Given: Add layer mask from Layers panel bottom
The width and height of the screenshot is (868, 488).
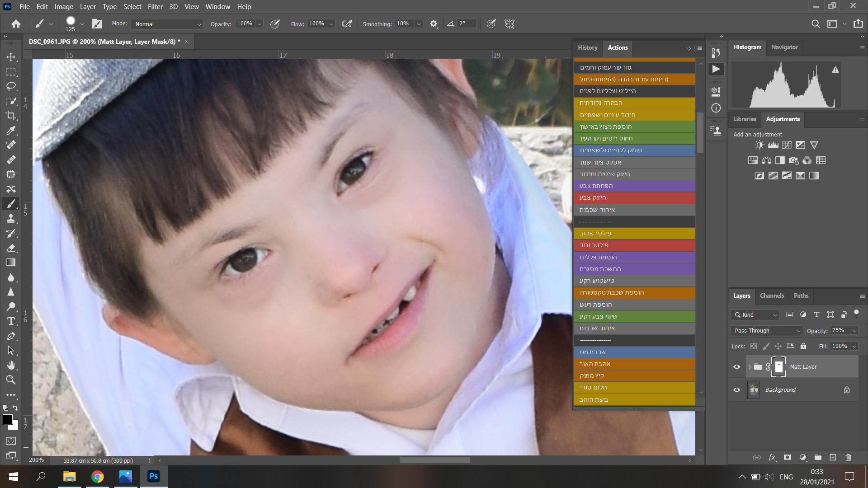Looking at the screenshot, I should coord(787,457).
